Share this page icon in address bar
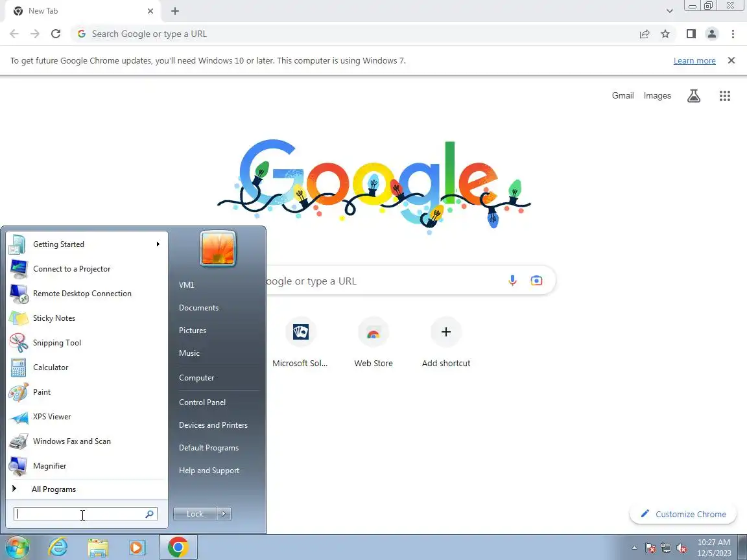 click(x=644, y=34)
